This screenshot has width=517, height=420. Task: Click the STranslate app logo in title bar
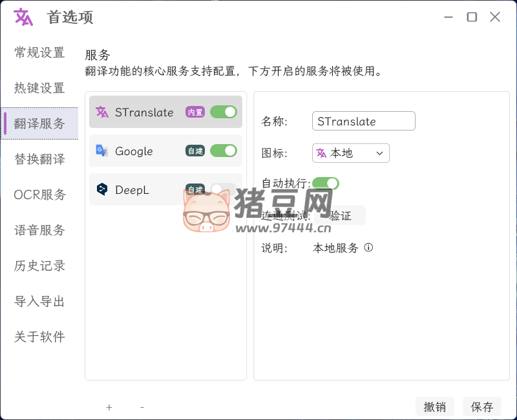click(x=23, y=17)
